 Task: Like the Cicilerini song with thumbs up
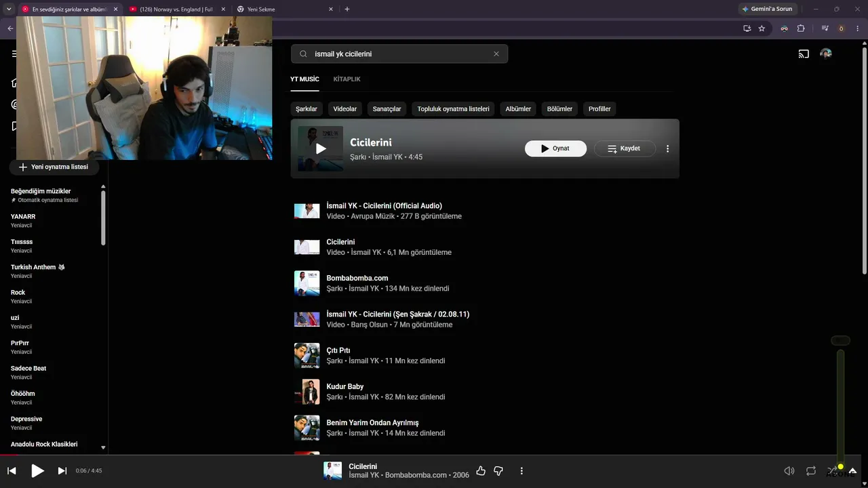481,470
